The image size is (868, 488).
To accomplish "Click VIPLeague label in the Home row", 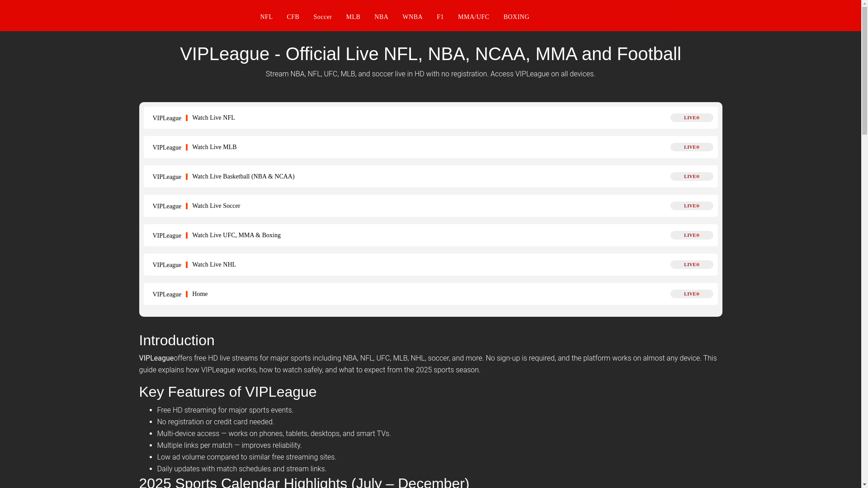I will [167, 295].
